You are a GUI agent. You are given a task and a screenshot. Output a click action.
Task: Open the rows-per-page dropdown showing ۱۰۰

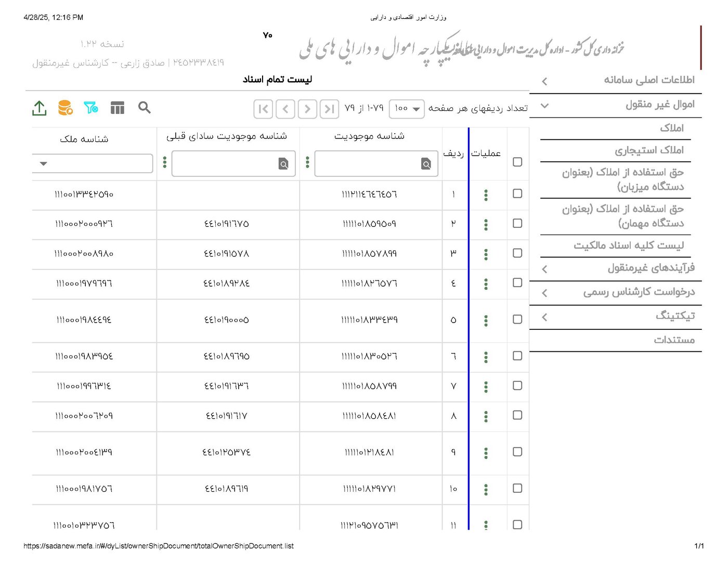pyautogui.click(x=407, y=109)
